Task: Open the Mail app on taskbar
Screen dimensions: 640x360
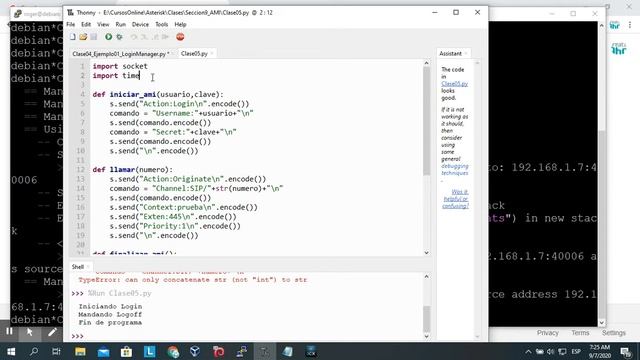Action: pyautogui.click(x=103, y=351)
